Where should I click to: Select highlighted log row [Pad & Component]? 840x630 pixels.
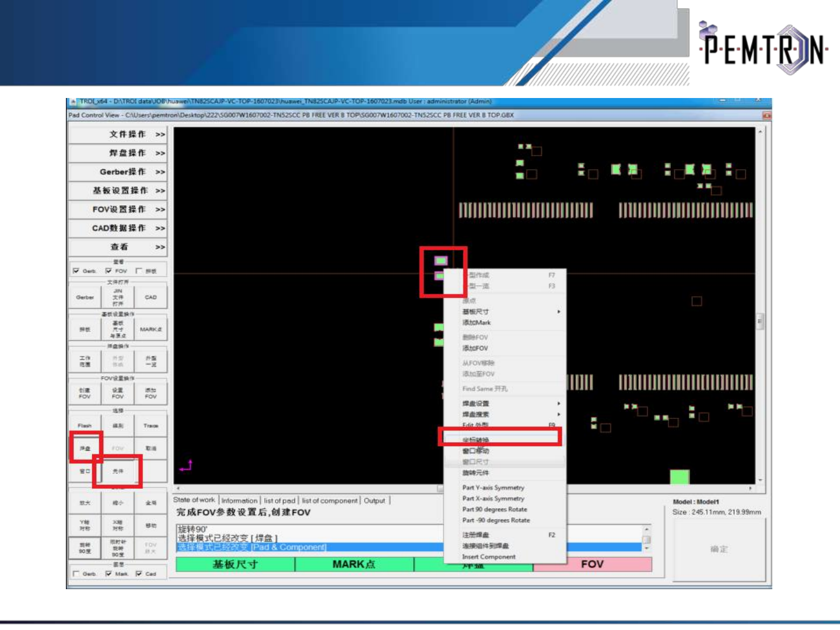click(309, 547)
